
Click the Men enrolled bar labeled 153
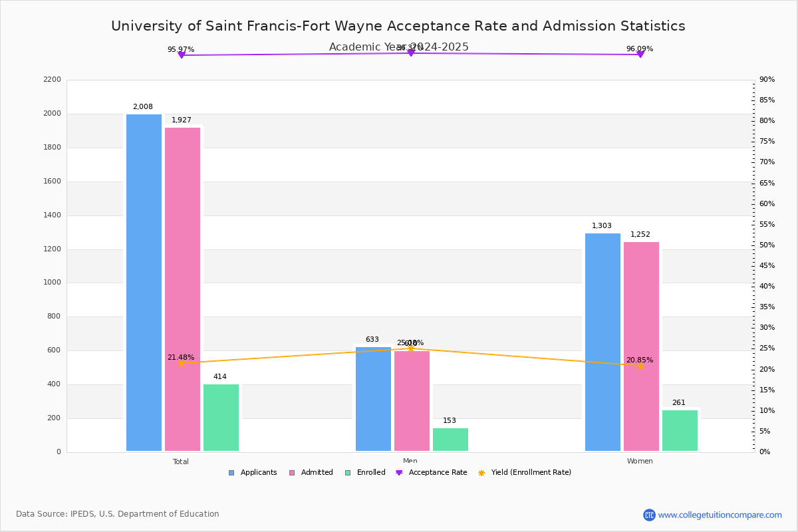point(450,440)
